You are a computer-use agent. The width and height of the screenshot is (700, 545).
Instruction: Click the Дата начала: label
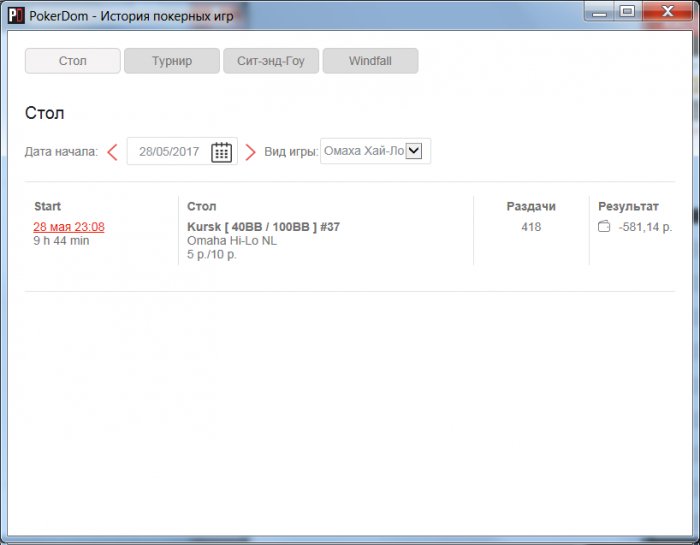point(61,152)
